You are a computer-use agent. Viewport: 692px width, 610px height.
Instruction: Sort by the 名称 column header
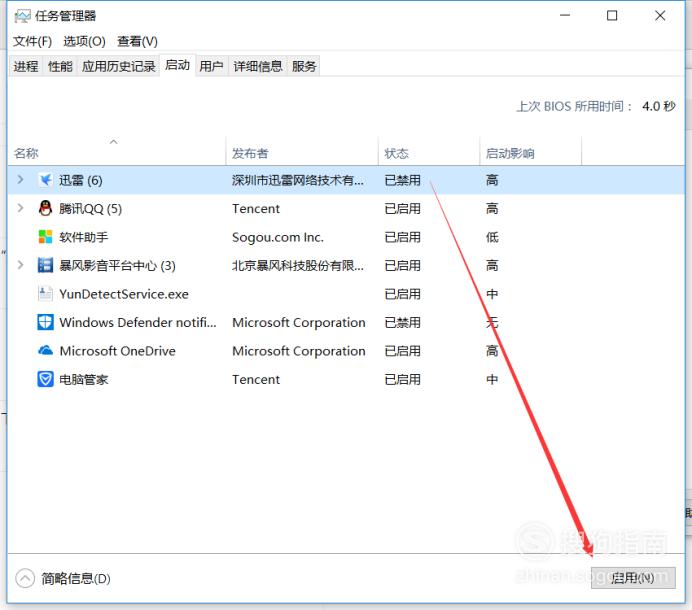(117, 151)
